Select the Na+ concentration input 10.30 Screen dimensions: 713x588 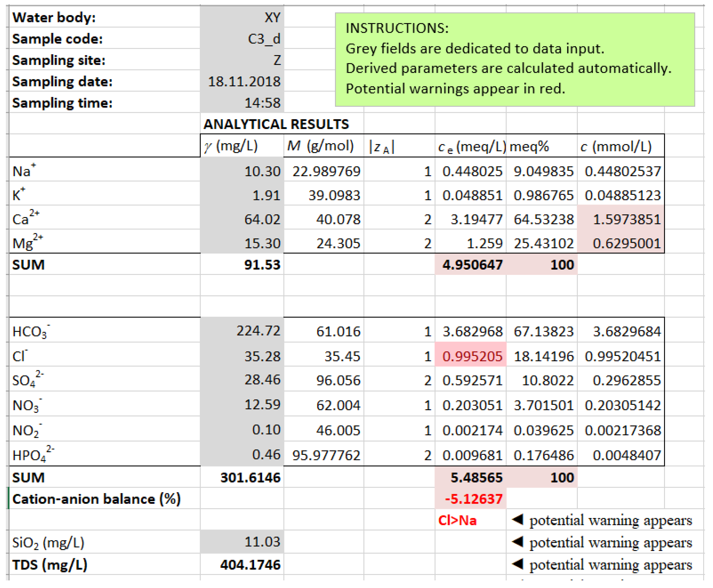pyautogui.click(x=242, y=171)
